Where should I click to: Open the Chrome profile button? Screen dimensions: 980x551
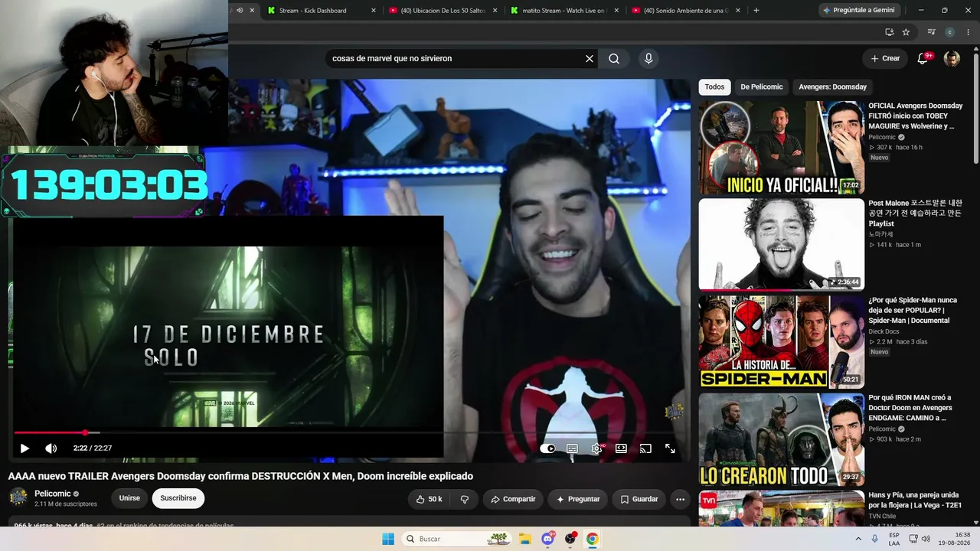click(949, 32)
